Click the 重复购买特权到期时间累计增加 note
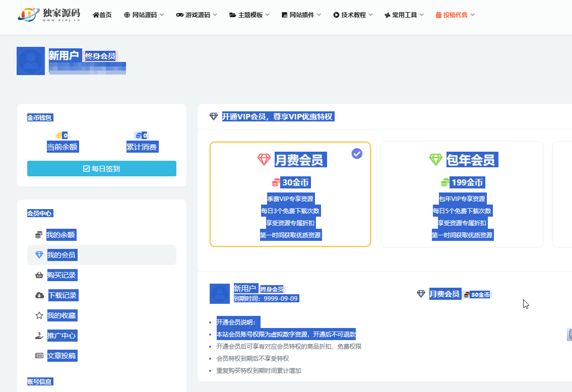Image resolution: width=572 pixels, height=392 pixels. click(259, 371)
